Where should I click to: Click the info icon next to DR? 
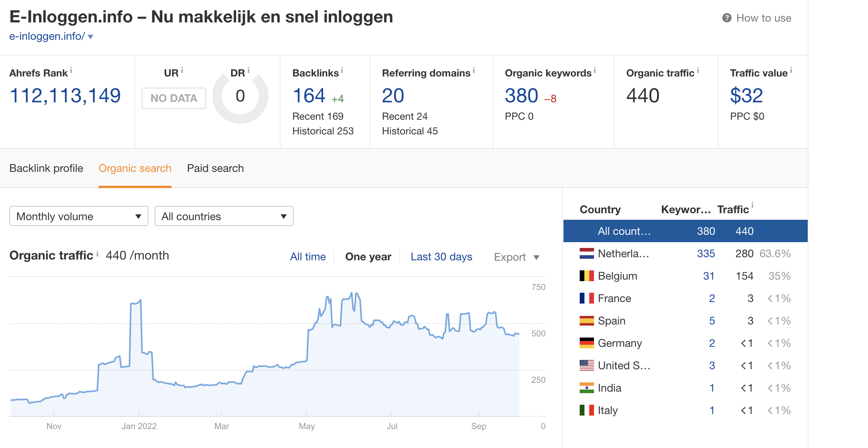248,70
